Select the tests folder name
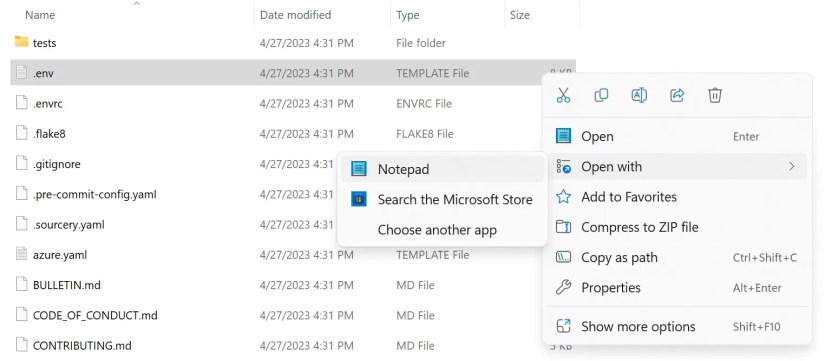This screenshot has width=825, height=361. [x=44, y=43]
